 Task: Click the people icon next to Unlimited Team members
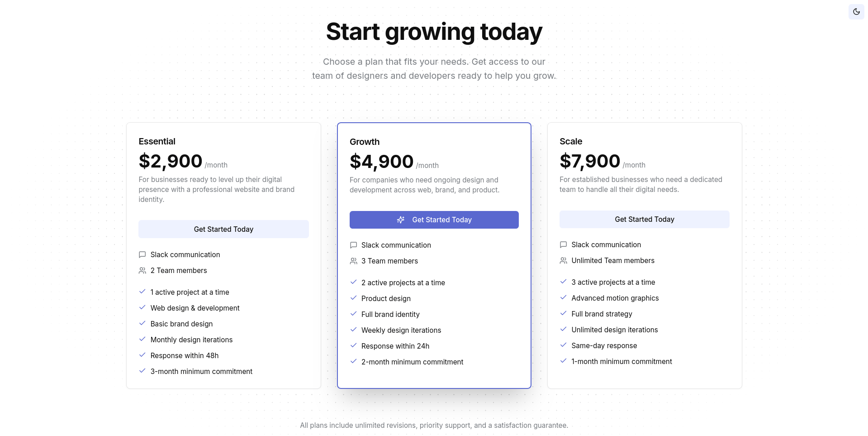[563, 261]
